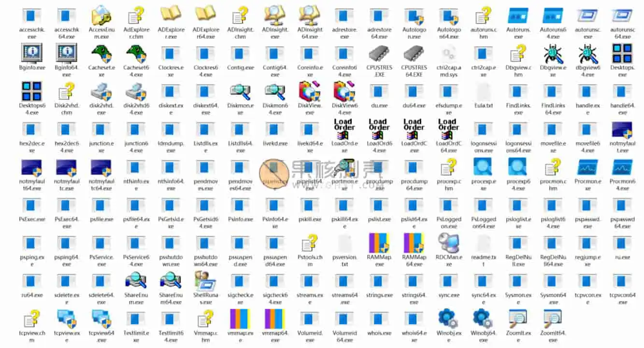
Task: Select the Autologon.exe shield icon
Action: tap(414, 16)
